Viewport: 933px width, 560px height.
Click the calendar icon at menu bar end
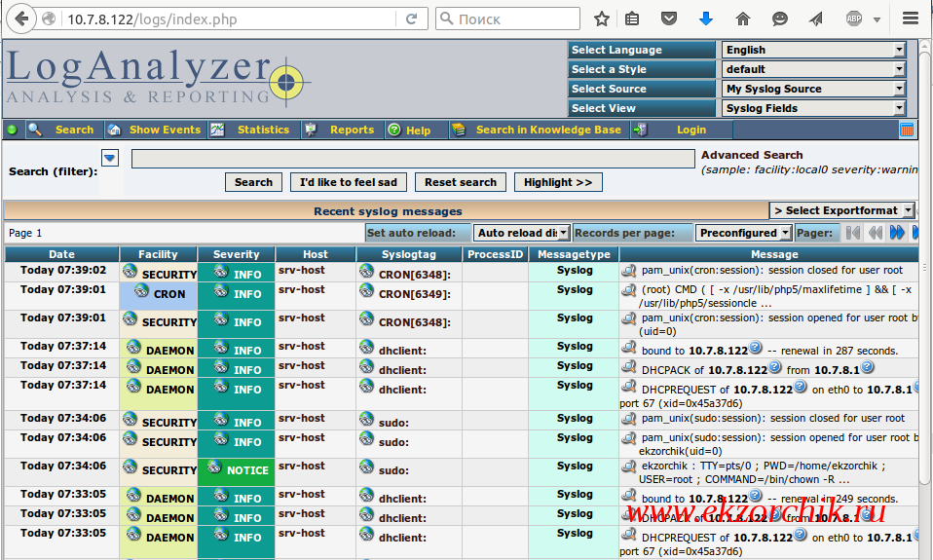click(x=907, y=130)
